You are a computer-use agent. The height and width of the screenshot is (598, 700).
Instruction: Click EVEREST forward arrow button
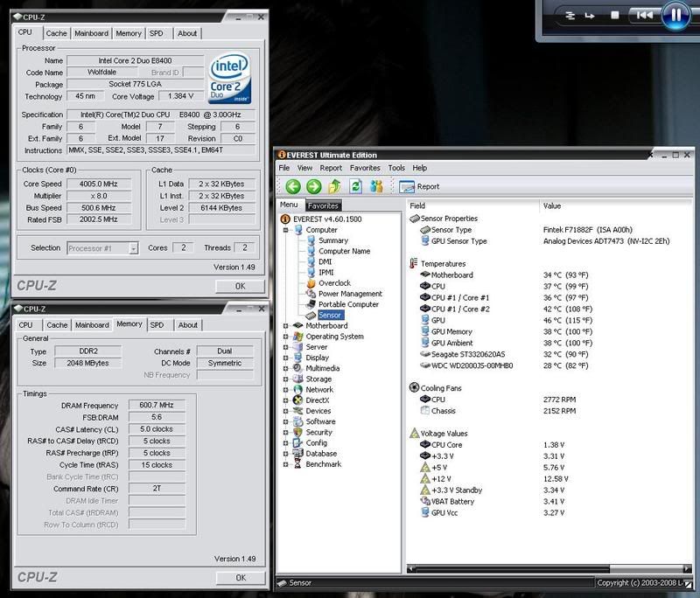click(x=314, y=186)
